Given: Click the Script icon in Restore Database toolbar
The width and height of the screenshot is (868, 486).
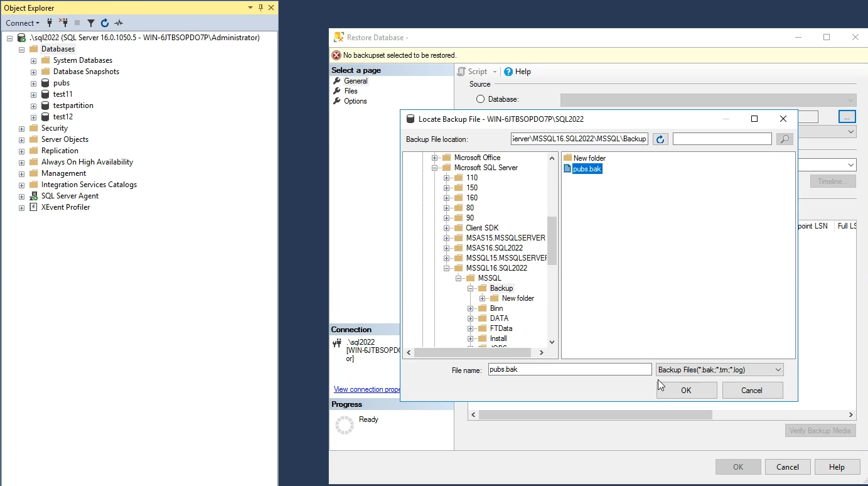Looking at the screenshot, I should click(462, 72).
